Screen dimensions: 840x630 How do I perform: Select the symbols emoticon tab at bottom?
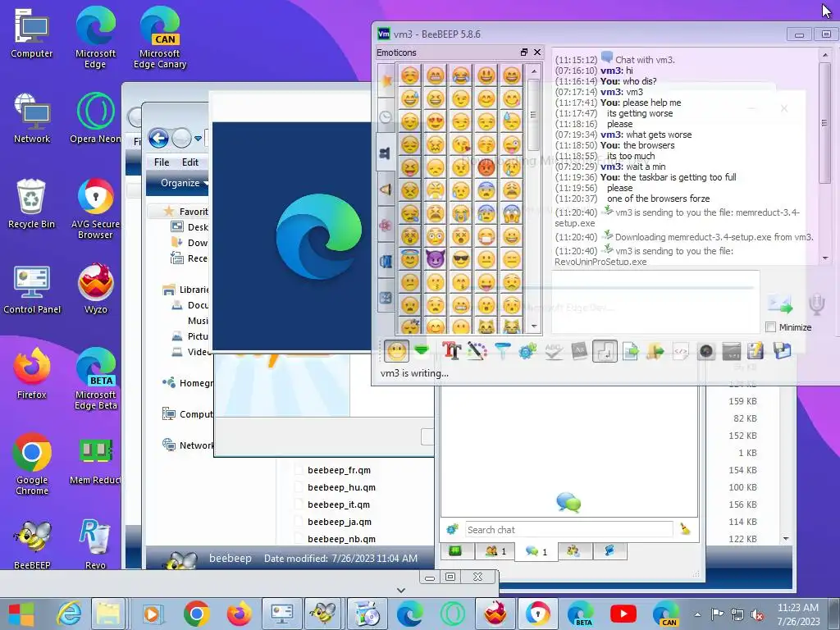[x=386, y=298]
